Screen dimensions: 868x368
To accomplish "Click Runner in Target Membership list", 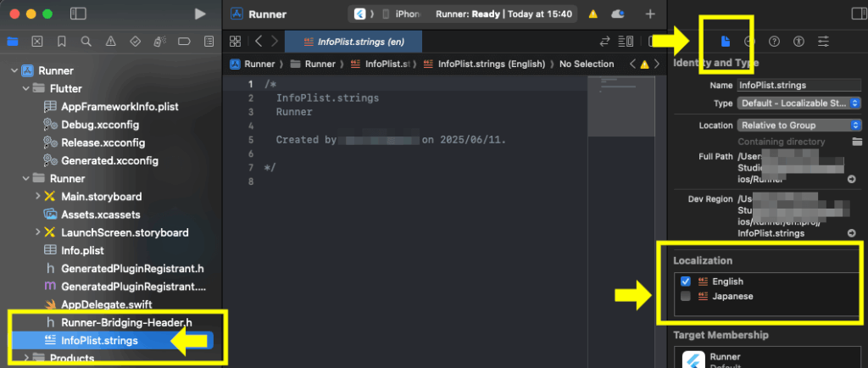I will point(726,357).
